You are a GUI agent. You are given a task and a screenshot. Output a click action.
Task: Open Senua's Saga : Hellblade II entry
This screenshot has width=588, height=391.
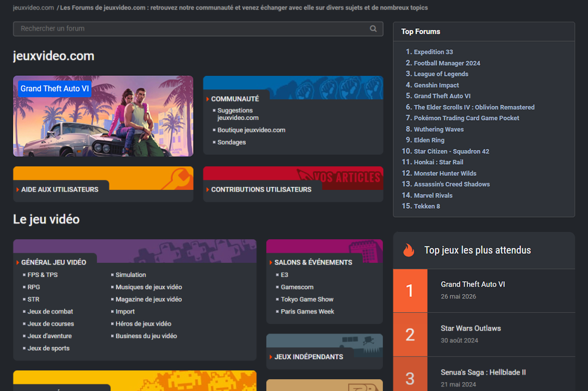pyautogui.click(x=483, y=373)
